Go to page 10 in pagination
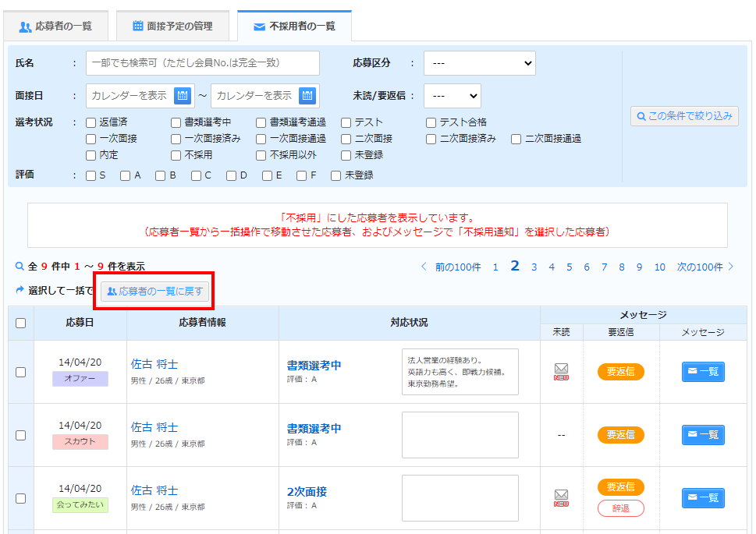The image size is (756, 534). tap(659, 267)
